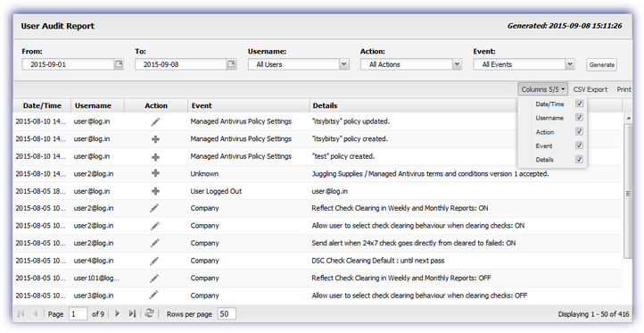Click plus icon for itsybitsy policy created row
The width and height of the screenshot is (644, 333).
pos(155,139)
